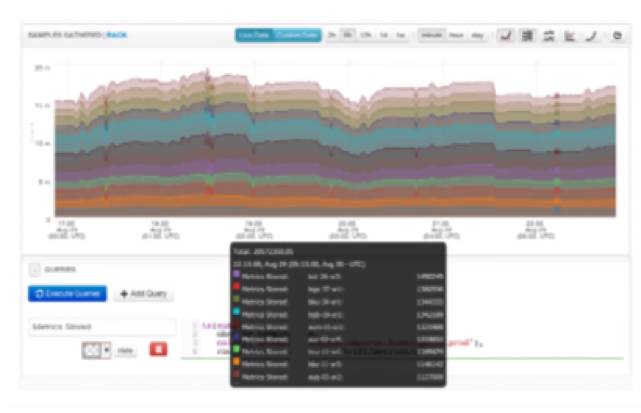This screenshot has width=641, height=413.
Task: Click the Metrics Stored name field
Action: (102, 327)
